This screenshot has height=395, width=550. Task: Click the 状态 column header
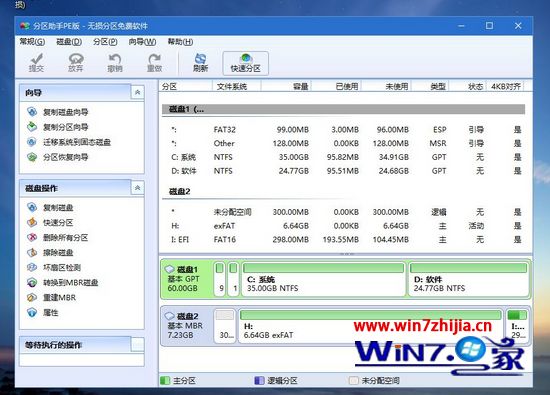[468, 86]
